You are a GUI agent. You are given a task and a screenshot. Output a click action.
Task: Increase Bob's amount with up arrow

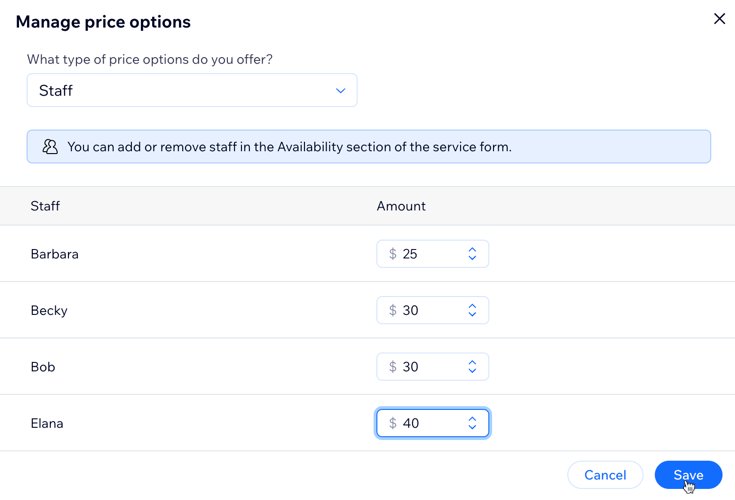472,363
